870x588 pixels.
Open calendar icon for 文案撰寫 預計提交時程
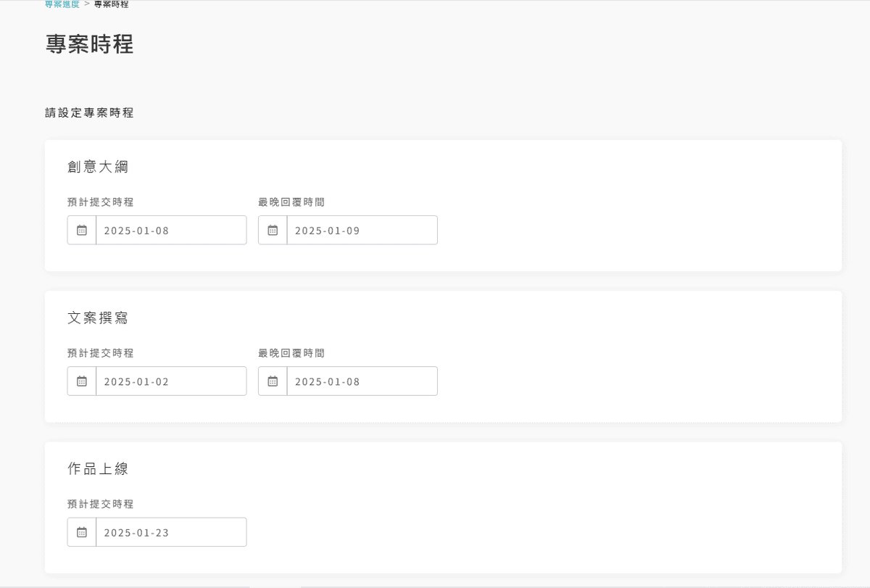point(82,381)
